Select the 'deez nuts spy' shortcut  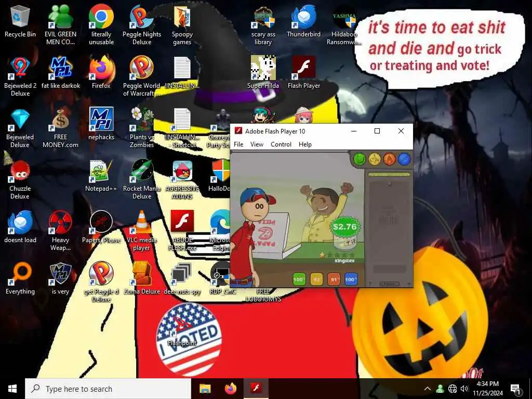click(x=182, y=278)
